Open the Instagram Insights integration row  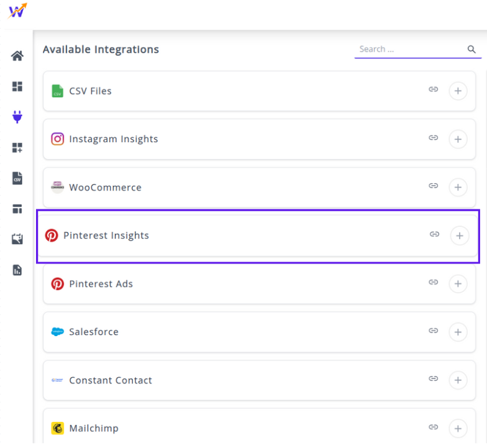[x=236, y=139]
